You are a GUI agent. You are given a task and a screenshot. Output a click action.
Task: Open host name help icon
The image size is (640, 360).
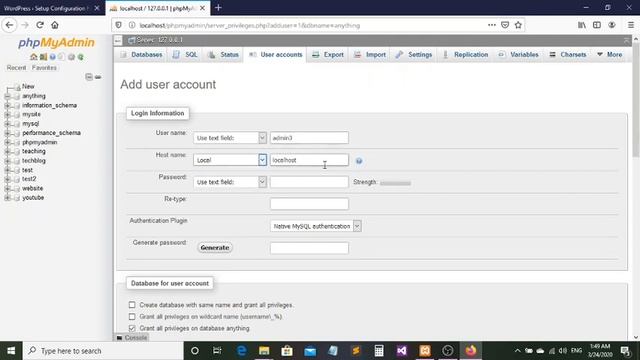359,161
